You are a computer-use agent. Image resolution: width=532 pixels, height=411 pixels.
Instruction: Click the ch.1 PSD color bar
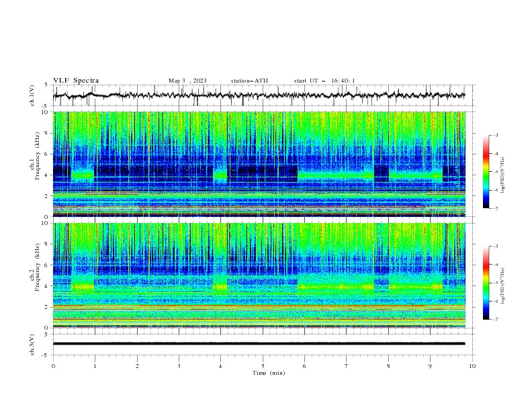tap(486, 172)
